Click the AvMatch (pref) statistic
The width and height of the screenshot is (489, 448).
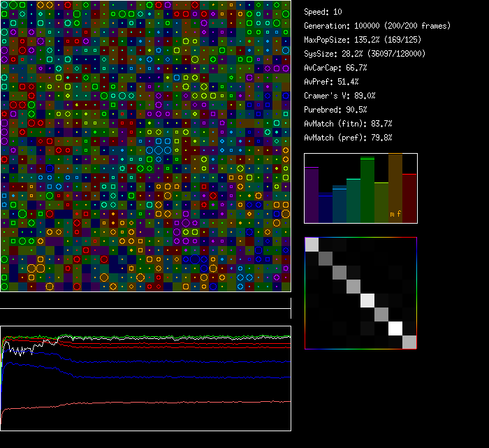348,138
